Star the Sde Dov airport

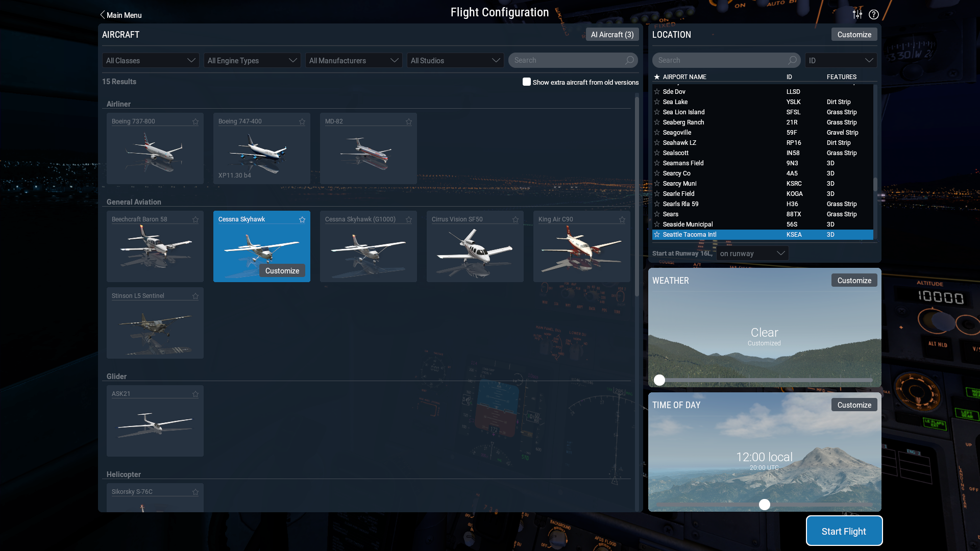[657, 92]
